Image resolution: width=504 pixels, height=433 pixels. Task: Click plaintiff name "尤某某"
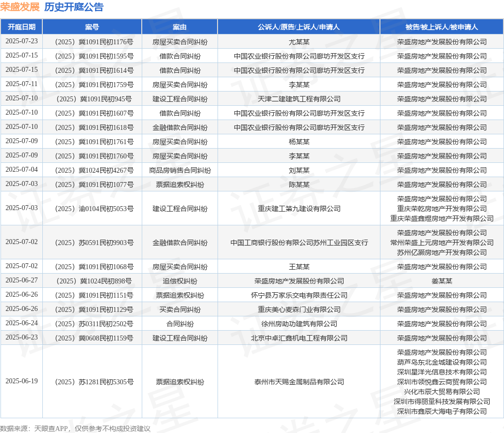299,42
